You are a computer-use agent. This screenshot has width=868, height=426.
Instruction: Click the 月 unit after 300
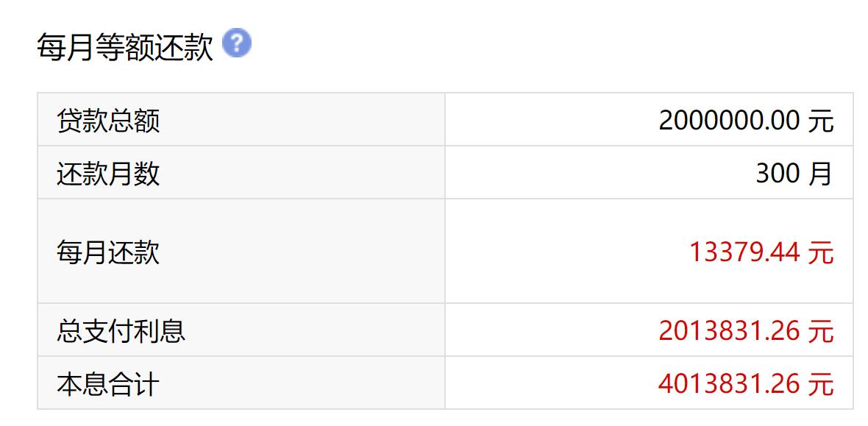tap(821, 174)
